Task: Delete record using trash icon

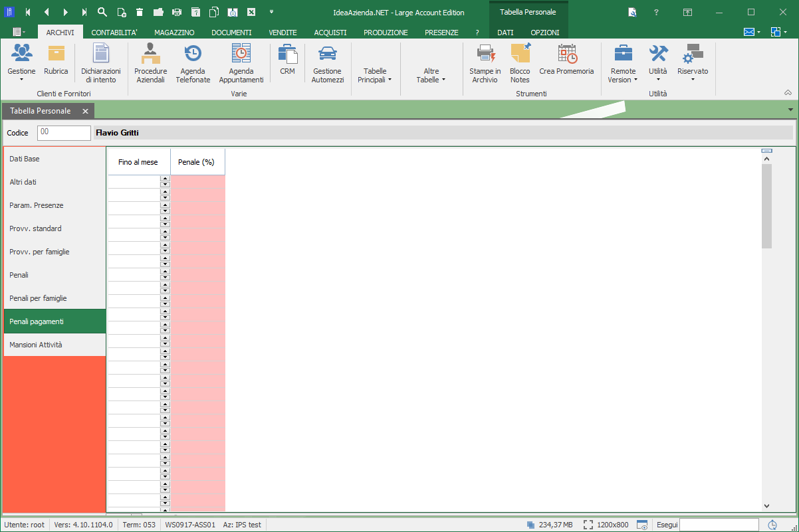Action: click(x=140, y=12)
